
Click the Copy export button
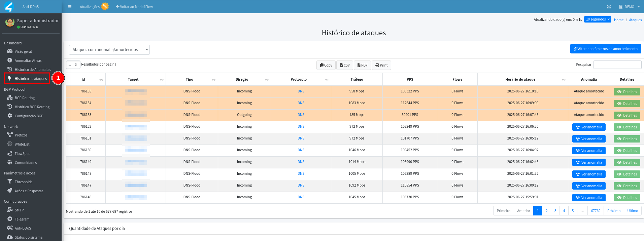tap(326, 65)
